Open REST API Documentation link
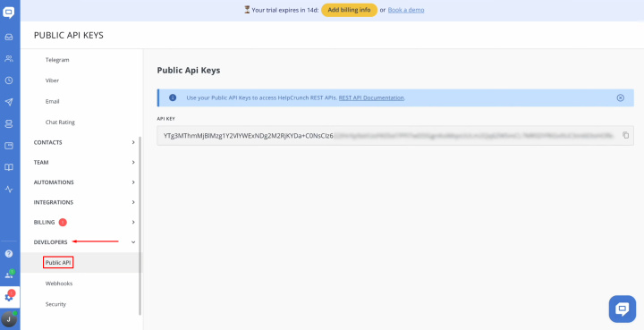Screen dimensions: 644x330 pos(371,97)
